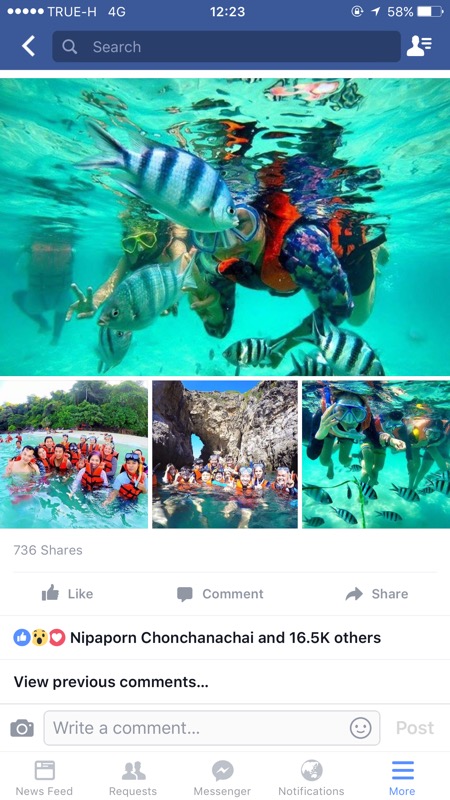Viewport: 450px width, 800px height.
Task: Tap the Share arrow icon
Action: [x=354, y=593]
